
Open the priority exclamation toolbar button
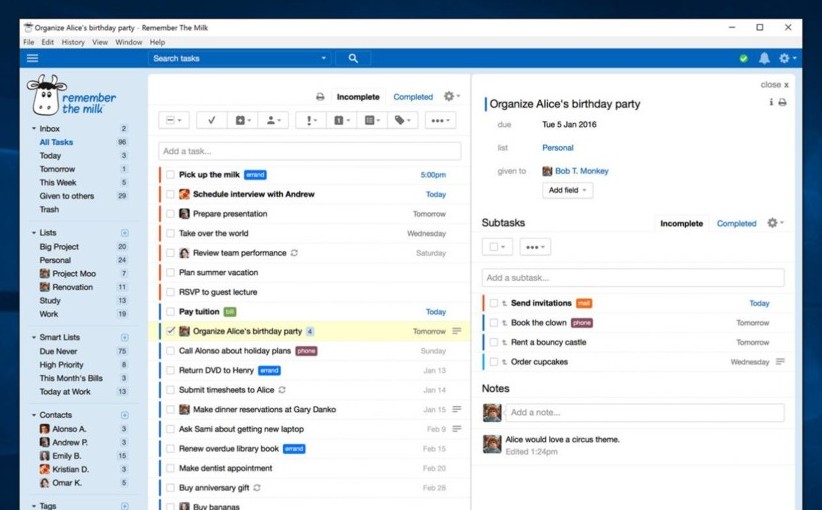(x=311, y=121)
